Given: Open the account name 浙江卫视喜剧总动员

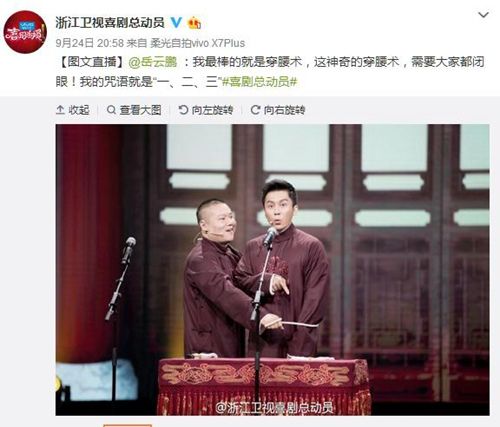Looking at the screenshot, I should pyautogui.click(x=110, y=22).
